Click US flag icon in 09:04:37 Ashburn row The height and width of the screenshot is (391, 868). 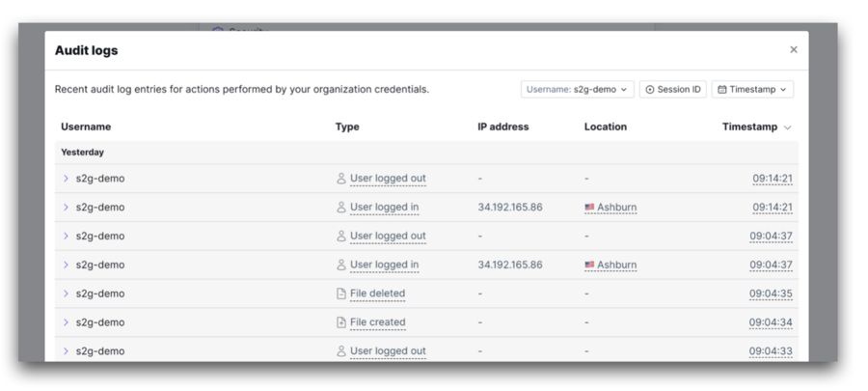pyautogui.click(x=589, y=265)
